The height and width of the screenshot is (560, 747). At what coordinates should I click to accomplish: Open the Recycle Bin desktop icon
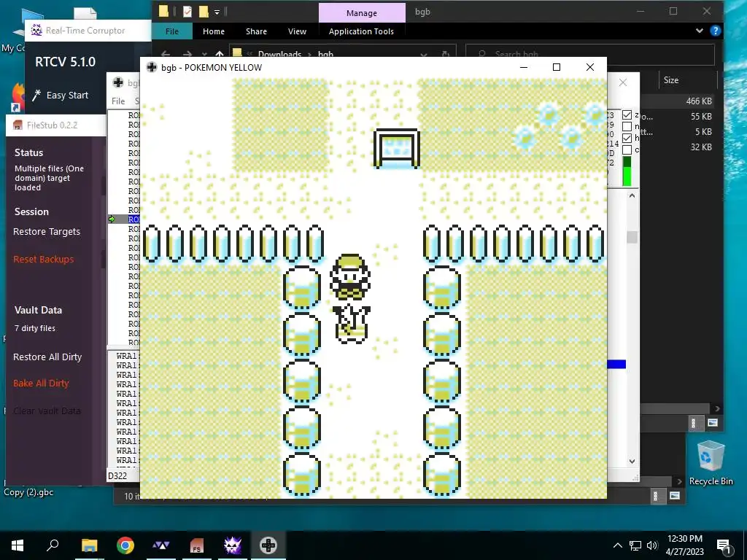pos(711,463)
